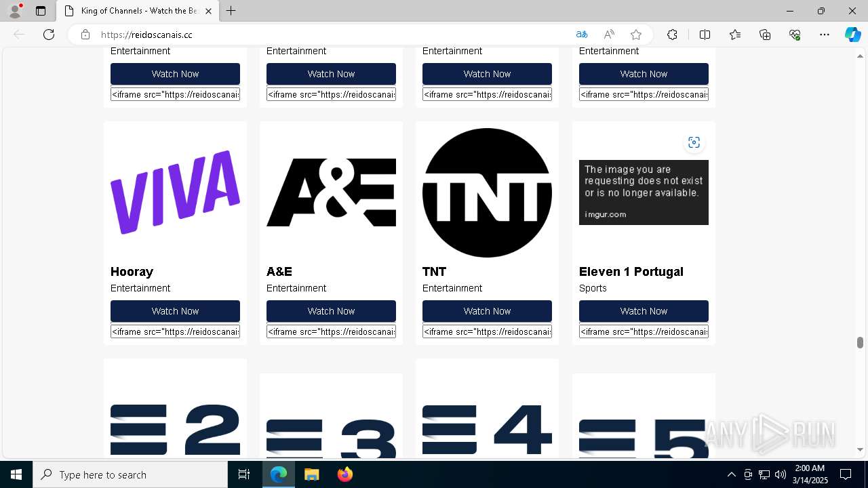The height and width of the screenshot is (488, 868).
Task: Click Microsoft Edge taskbar icon
Action: (x=279, y=474)
